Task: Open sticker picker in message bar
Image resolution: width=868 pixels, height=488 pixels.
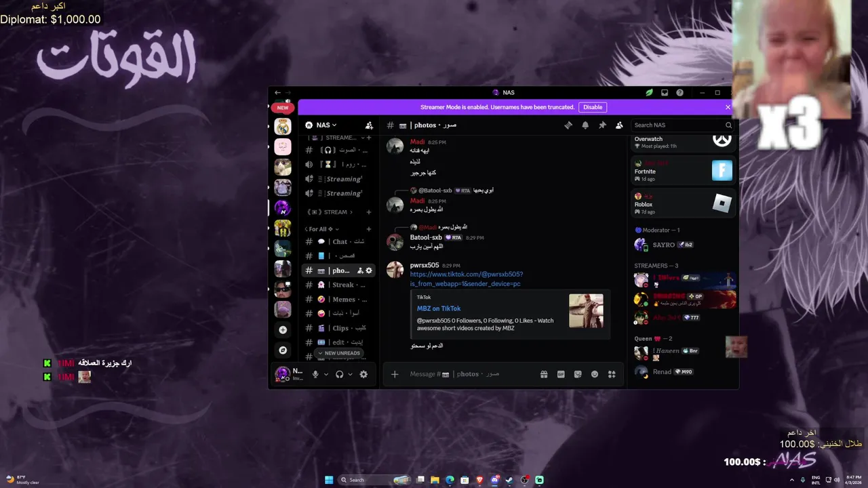Action: [578, 374]
